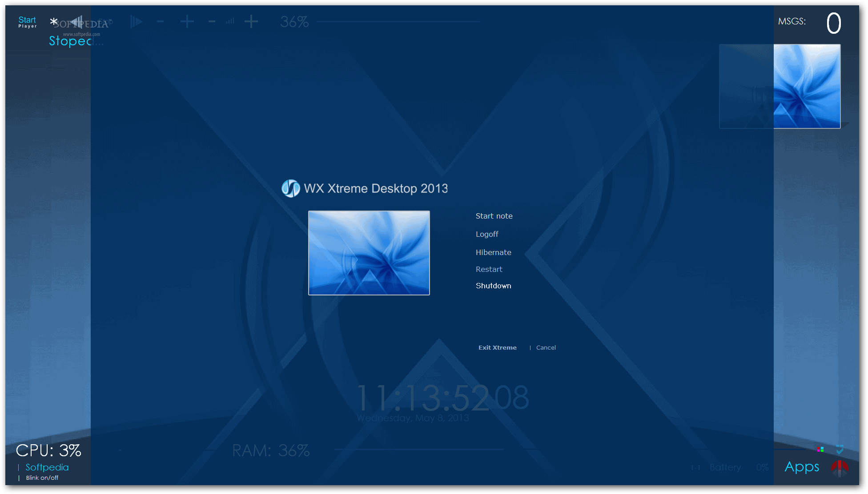This screenshot has height=494, width=868.
Task: Choose Restart from the power options
Action: point(489,269)
